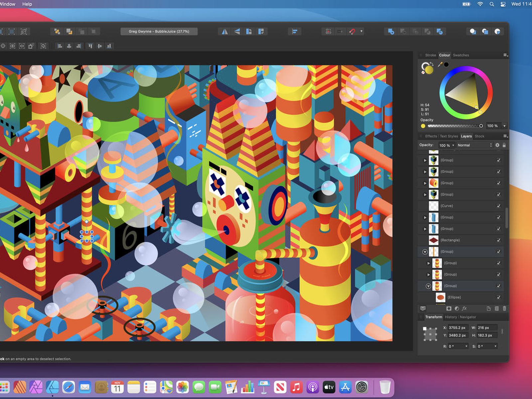Viewport: 532px width, 399px height.
Task: Toggle the red snapping magnet icon
Action: [x=352, y=32]
